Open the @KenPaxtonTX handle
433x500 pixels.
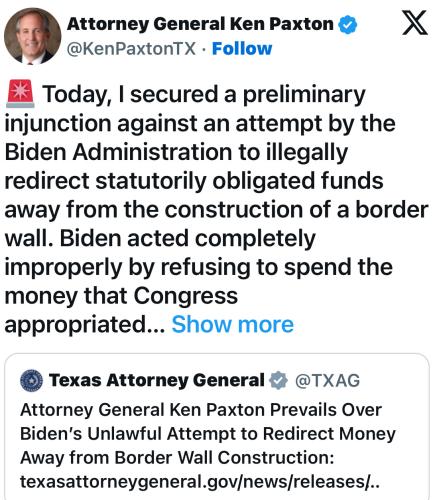point(131,49)
